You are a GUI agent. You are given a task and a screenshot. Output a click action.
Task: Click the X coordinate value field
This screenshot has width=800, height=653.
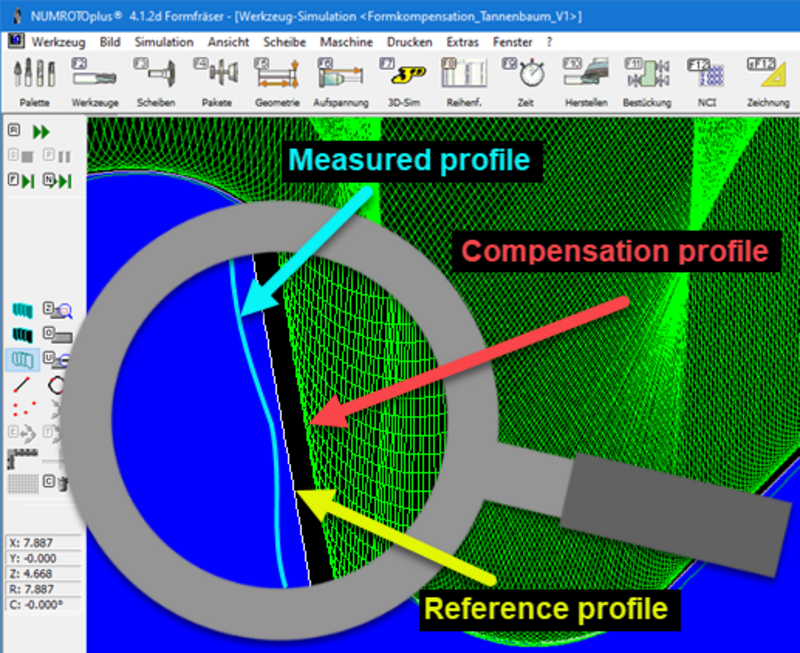pyautogui.click(x=42, y=543)
